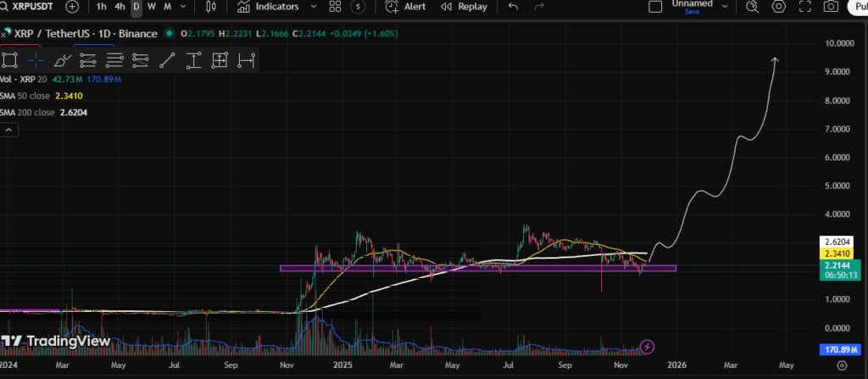
Task: Select the parallel horizontal lines tool
Action: pyautogui.click(x=114, y=60)
